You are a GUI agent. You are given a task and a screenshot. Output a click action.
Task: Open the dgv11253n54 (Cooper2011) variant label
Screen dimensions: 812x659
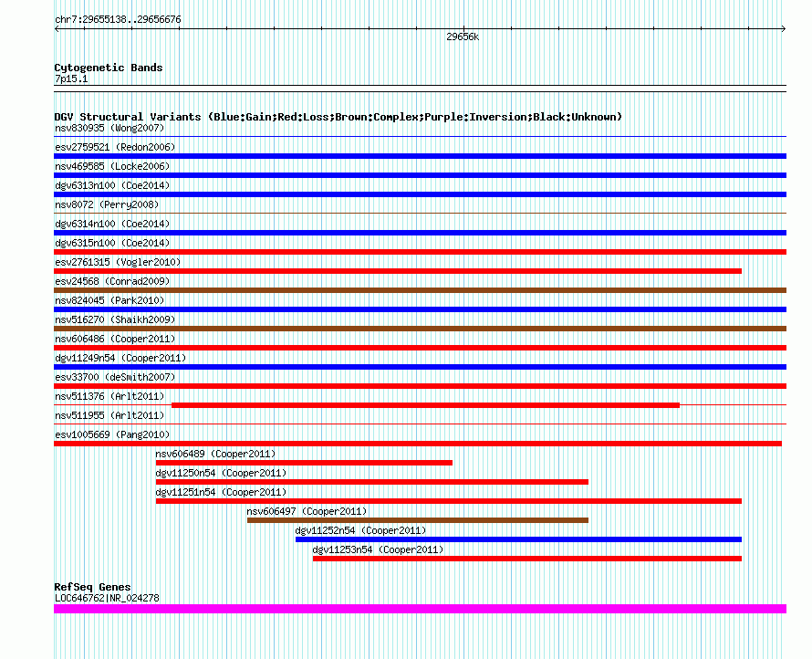point(378,549)
